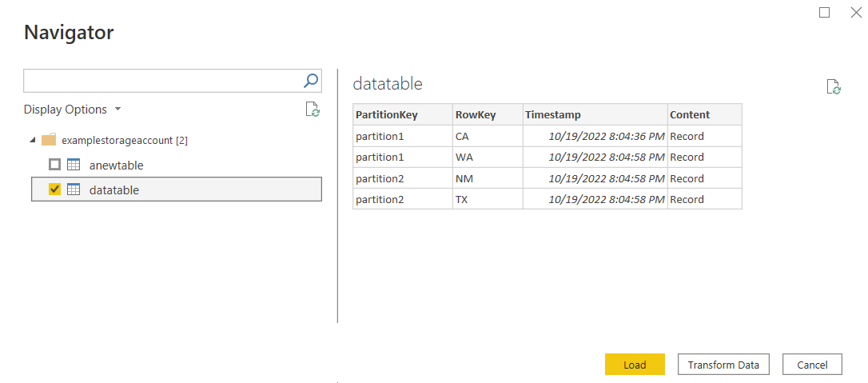Close the Navigator dialog with X
This screenshot has width=868, height=383.
click(855, 12)
